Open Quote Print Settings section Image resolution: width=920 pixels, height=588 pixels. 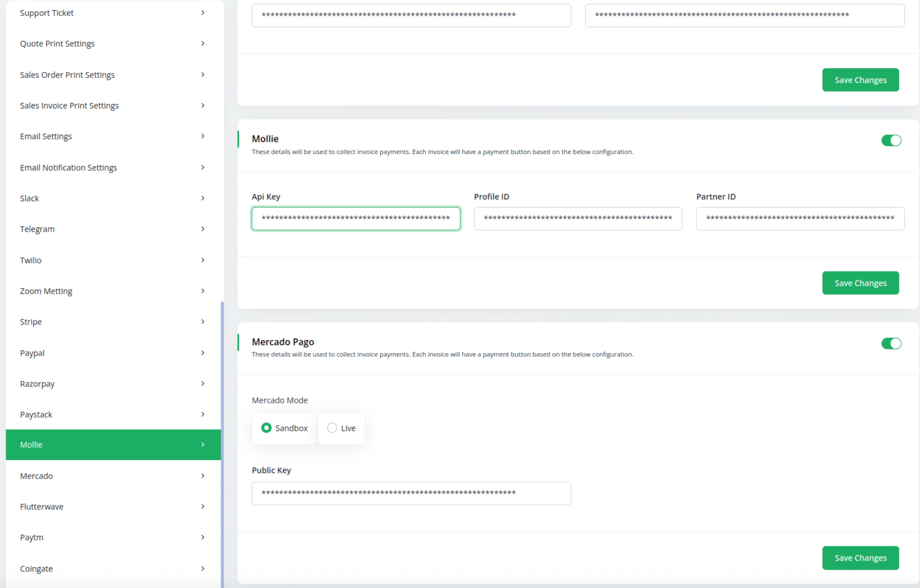pos(113,44)
